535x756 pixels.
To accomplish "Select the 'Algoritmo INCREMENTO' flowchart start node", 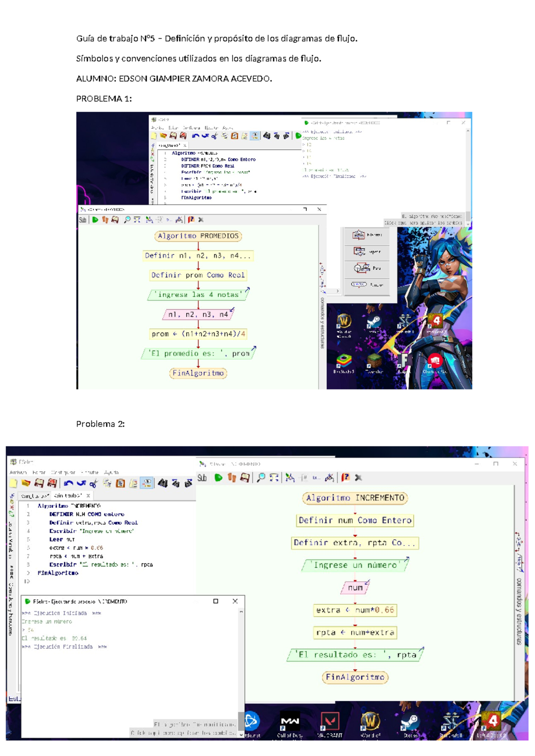I will click(x=355, y=498).
